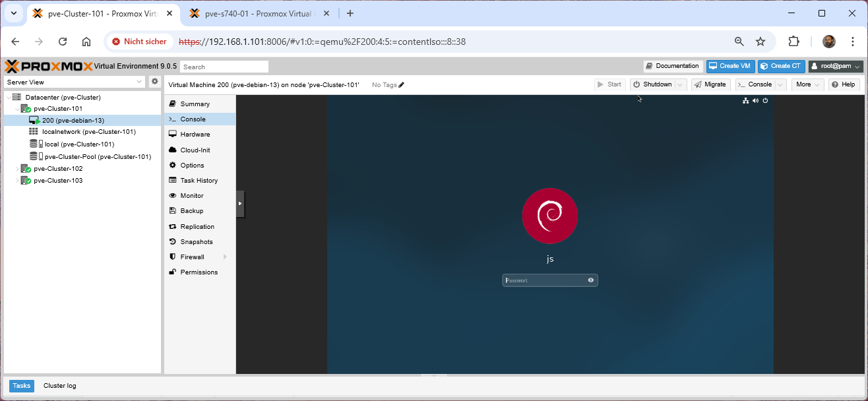
Task: Open browser extensions puzzle icon
Action: [794, 42]
